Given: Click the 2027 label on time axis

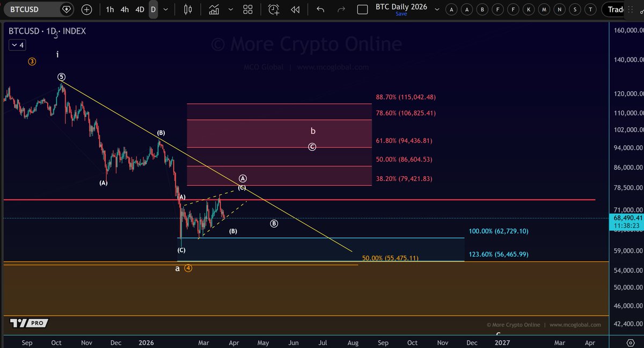Looking at the screenshot, I should (x=502, y=342).
